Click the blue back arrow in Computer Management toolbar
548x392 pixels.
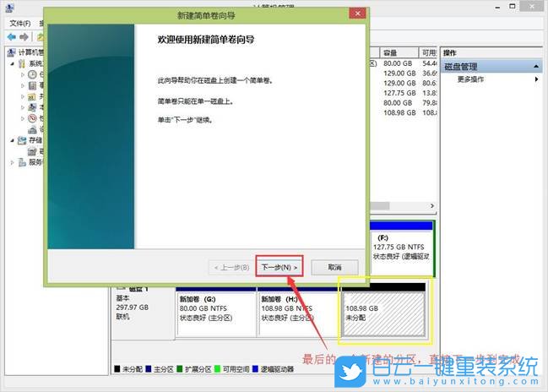pyautogui.click(x=12, y=36)
